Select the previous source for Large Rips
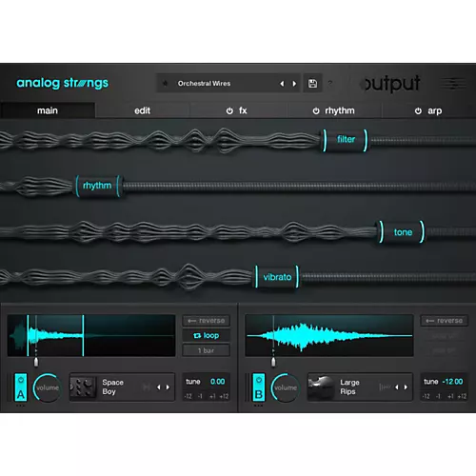Screen dimensions: 476x476 click(396, 387)
